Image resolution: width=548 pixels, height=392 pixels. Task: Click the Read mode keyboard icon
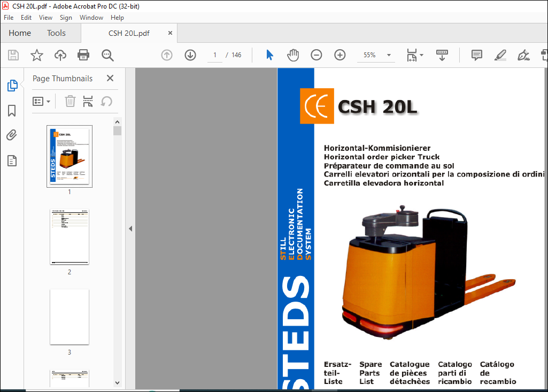click(442, 55)
